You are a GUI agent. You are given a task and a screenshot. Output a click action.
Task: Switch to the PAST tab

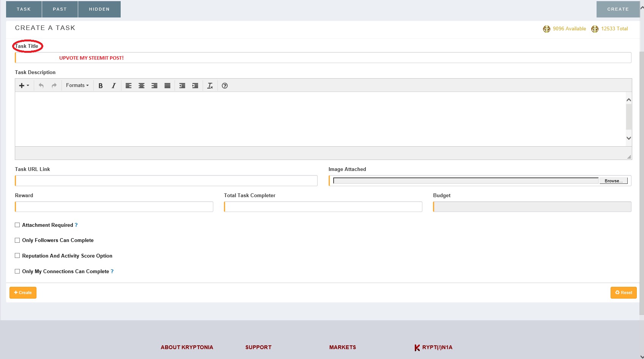60,9
